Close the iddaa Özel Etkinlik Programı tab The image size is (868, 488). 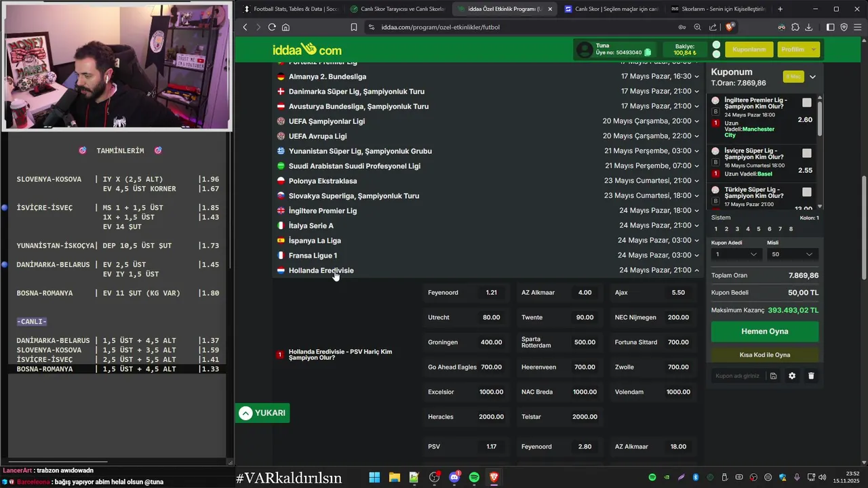550,9
